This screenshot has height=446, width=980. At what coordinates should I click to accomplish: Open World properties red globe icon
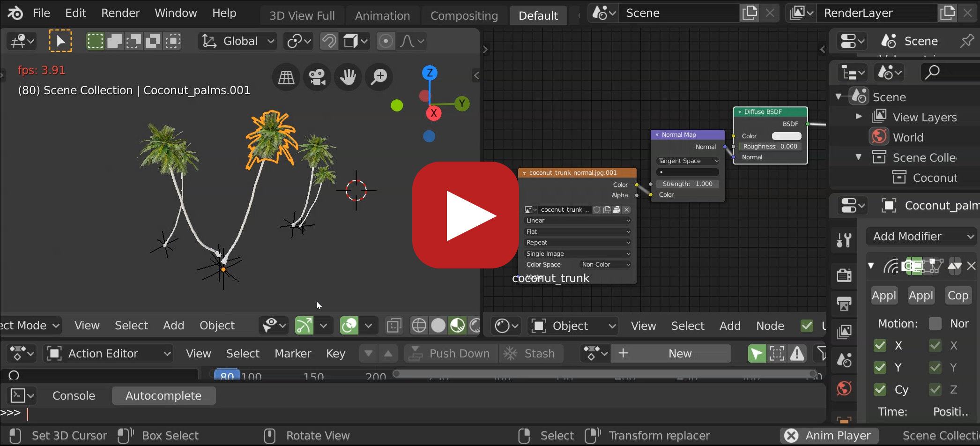click(843, 389)
